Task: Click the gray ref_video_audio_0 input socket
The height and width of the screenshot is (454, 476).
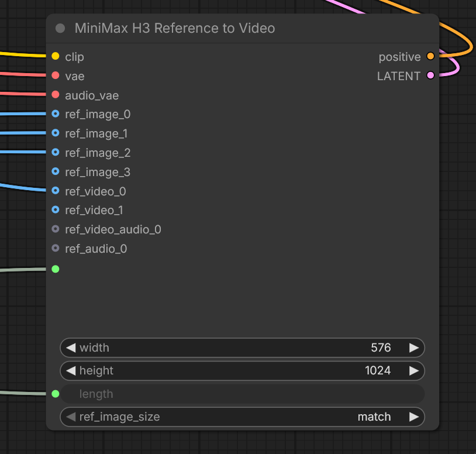Action: point(55,229)
